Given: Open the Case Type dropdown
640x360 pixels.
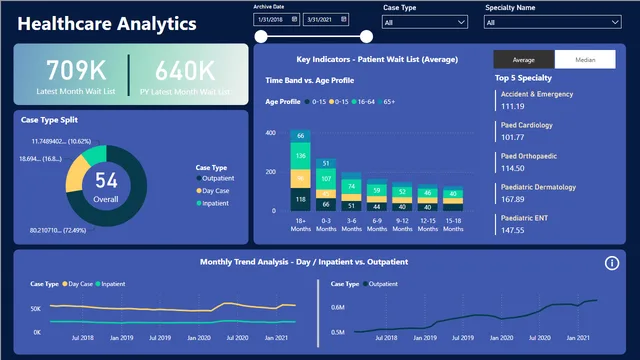Looking at the screenshot, I should pyautogui.click(x=425, y=22).
